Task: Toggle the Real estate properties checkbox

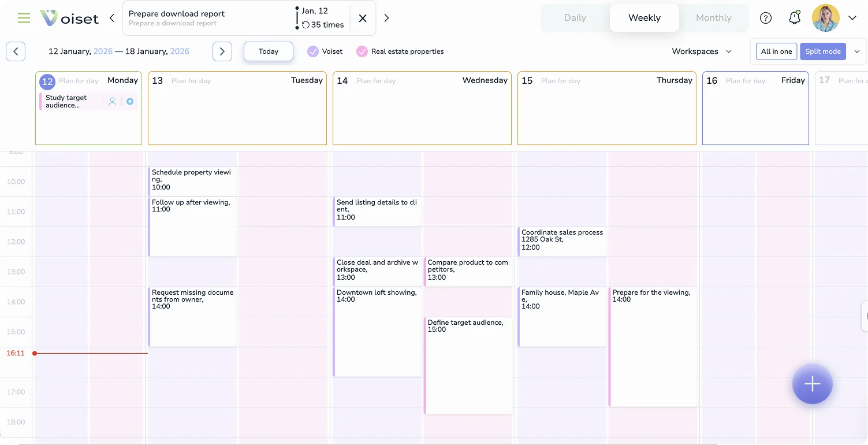Action: [x=362, y=51]
